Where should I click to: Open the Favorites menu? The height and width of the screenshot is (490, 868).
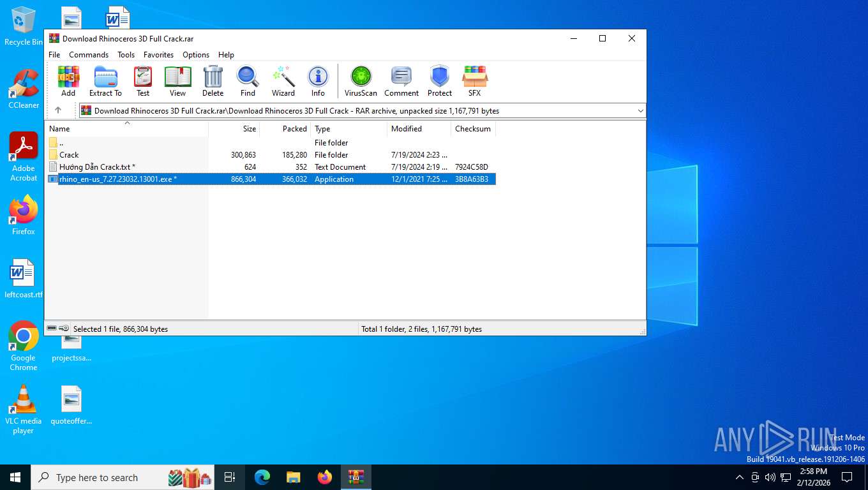click(158, 55)
